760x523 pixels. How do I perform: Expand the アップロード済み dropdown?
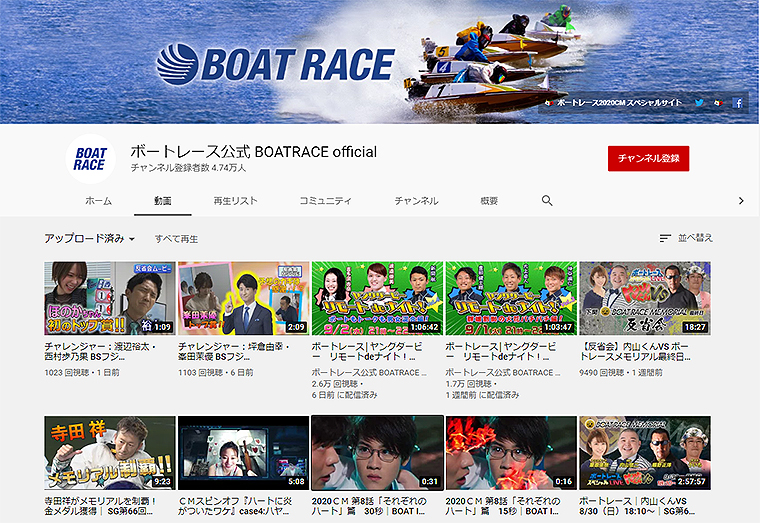[90, 239]
